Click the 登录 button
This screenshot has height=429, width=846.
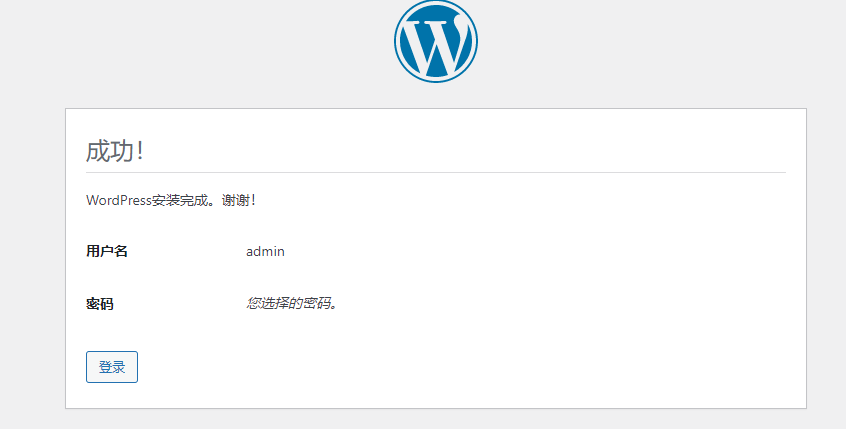(x=112, y=367)
